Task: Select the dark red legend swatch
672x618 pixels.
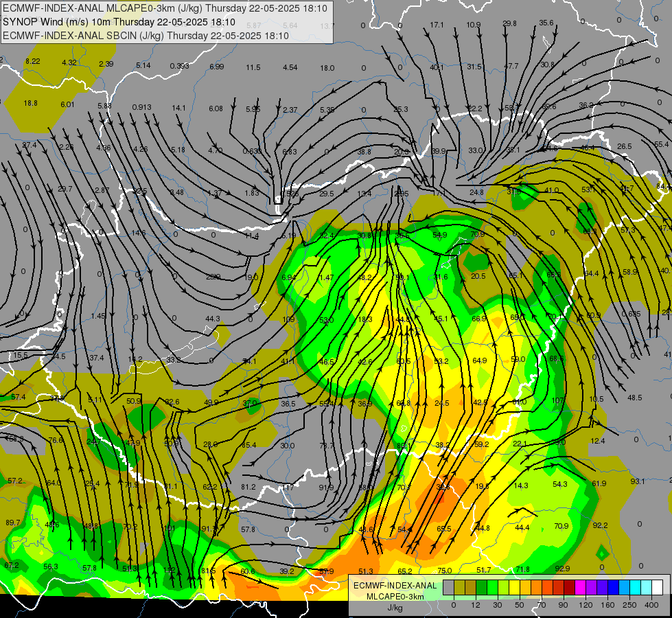Action: point(570,587)
